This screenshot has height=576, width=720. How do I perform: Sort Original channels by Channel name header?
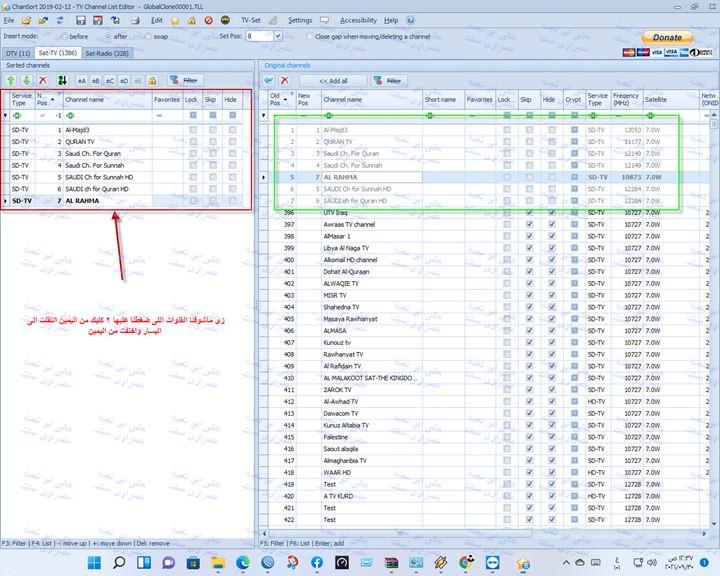point(371,99)
